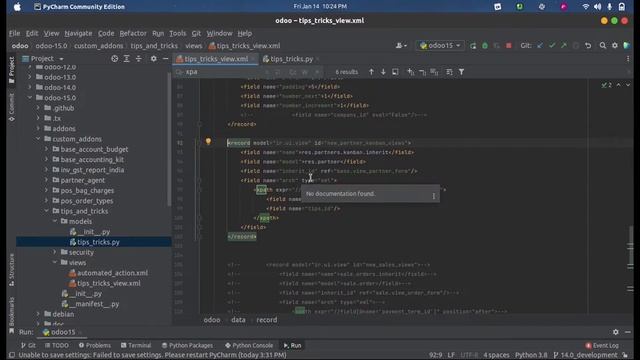Select the tips_tricks_view.xml editor tab

point(216,59)
